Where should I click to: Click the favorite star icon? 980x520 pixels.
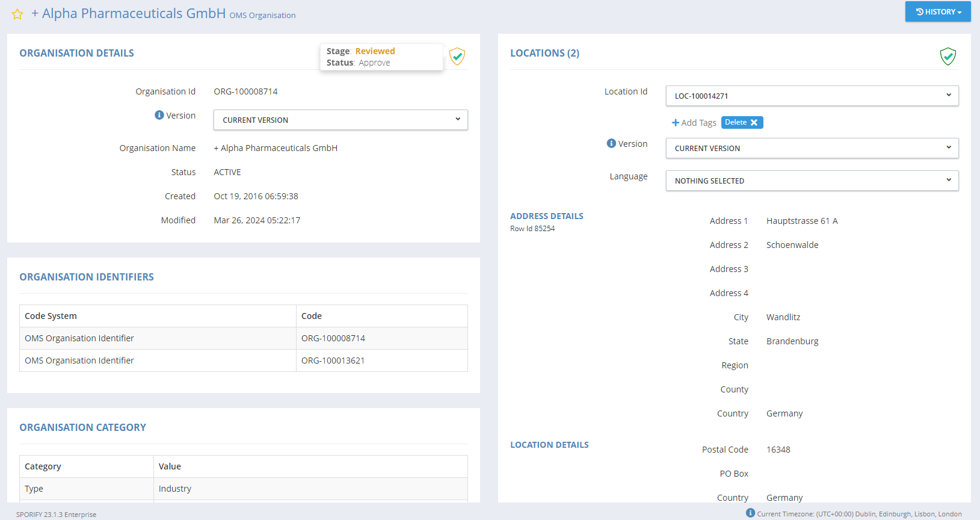pos(17,14)
